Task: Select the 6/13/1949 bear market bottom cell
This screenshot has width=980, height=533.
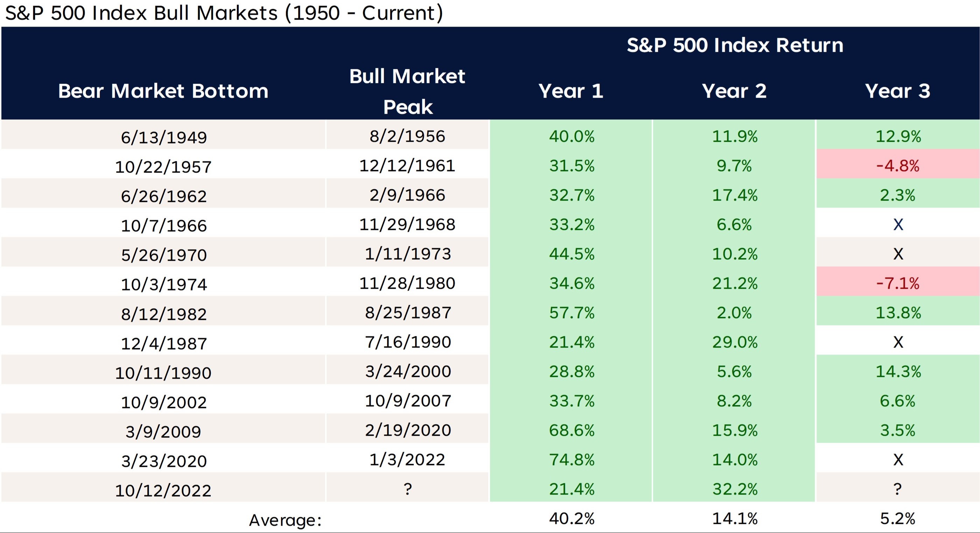Action: [163, 137]
